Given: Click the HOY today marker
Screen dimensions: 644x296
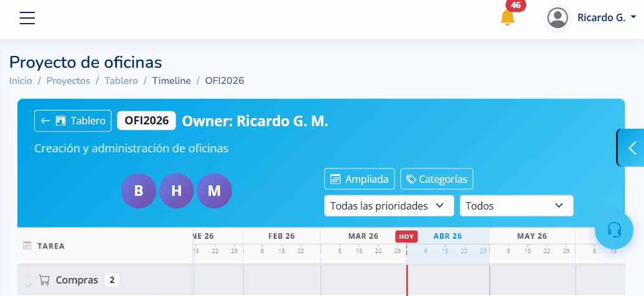Looking at the screenshot, I should coord(406,236).
